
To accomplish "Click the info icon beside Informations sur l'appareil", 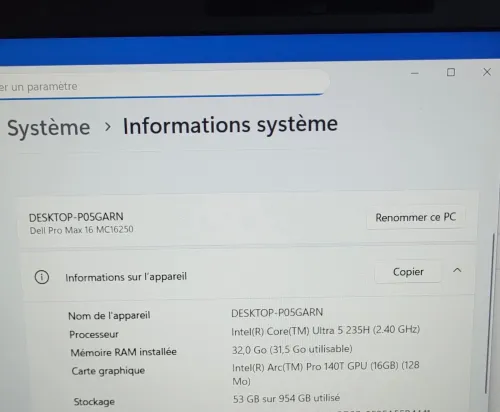I will click(42, 277).
